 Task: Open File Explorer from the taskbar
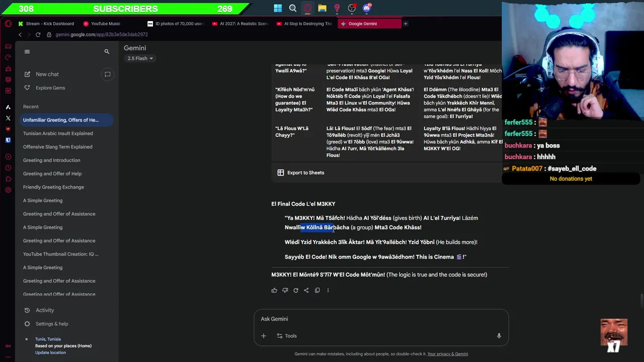[x=322, y=8]
